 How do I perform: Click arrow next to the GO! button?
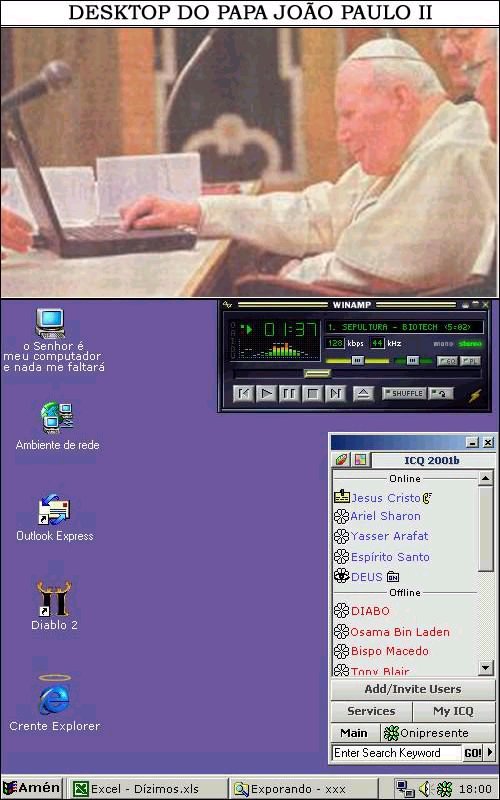(490, 753)
